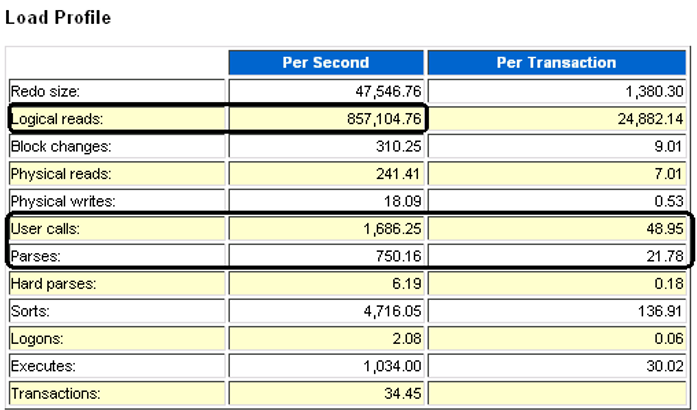Screen dimensions: 697x410
Task: Click the Redo size row label
Action: [45, 91]
